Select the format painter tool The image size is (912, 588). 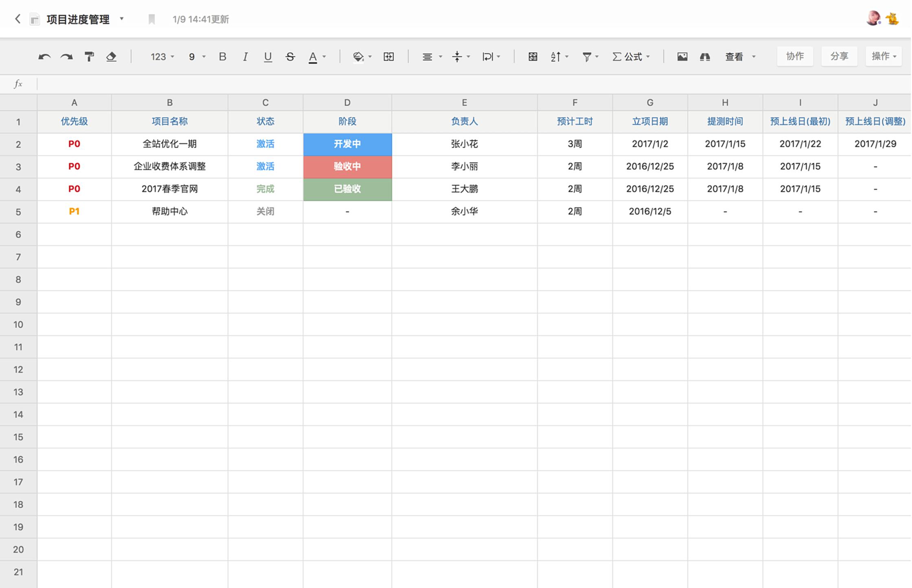(89, 57)
